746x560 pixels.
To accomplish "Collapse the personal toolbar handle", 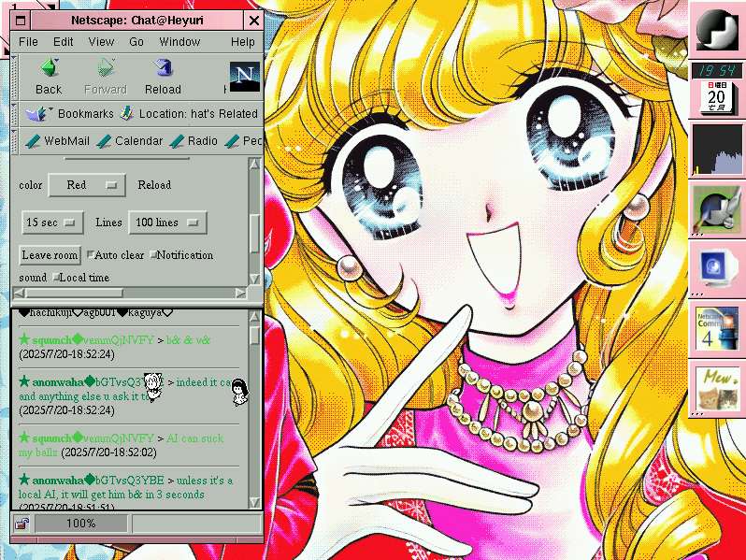I will click(x=14, y=141).
